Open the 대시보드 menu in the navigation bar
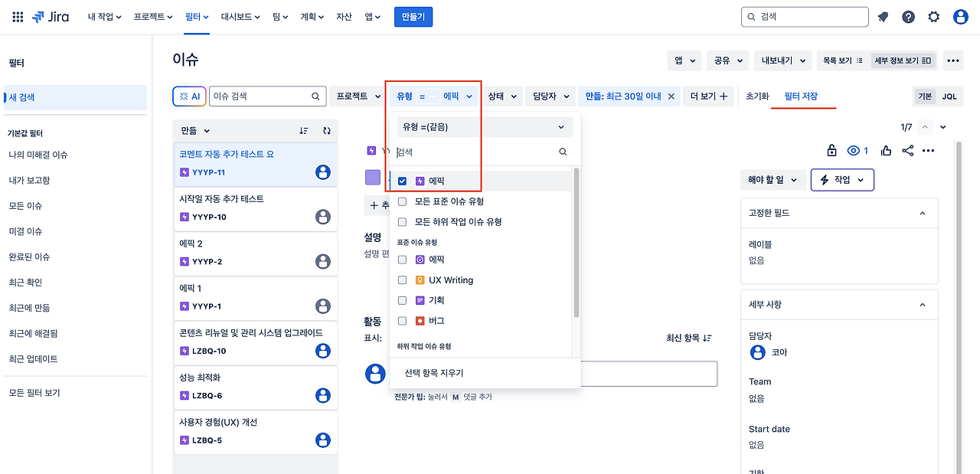Screen dimensions: 980x474 tap(240, 16)
